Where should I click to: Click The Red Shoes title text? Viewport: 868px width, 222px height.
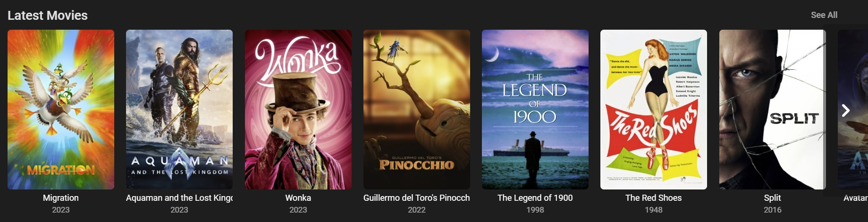point(654,198)
